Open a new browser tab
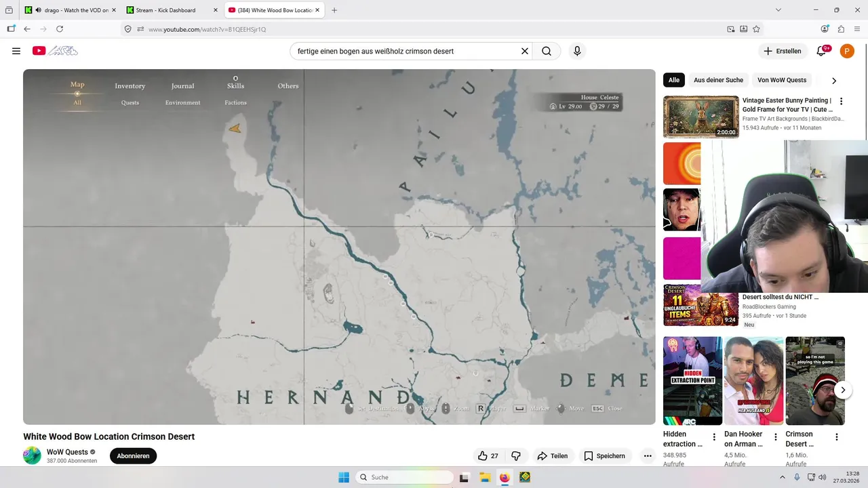 (334, 10)
